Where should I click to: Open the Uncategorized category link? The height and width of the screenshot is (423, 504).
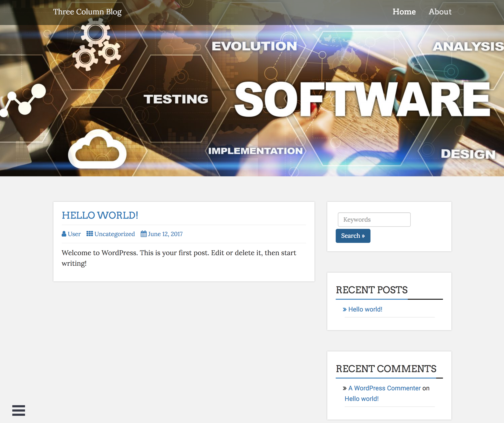click(114, 234)
